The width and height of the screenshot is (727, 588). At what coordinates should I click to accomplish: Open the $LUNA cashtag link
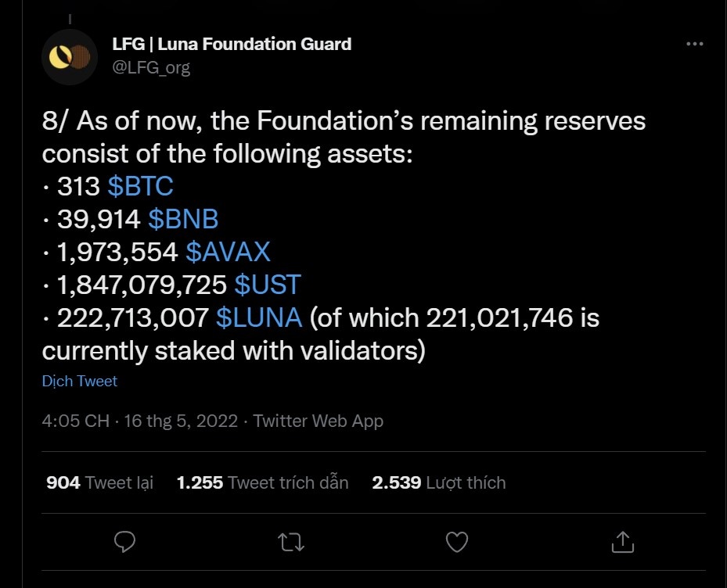(258, 318)
